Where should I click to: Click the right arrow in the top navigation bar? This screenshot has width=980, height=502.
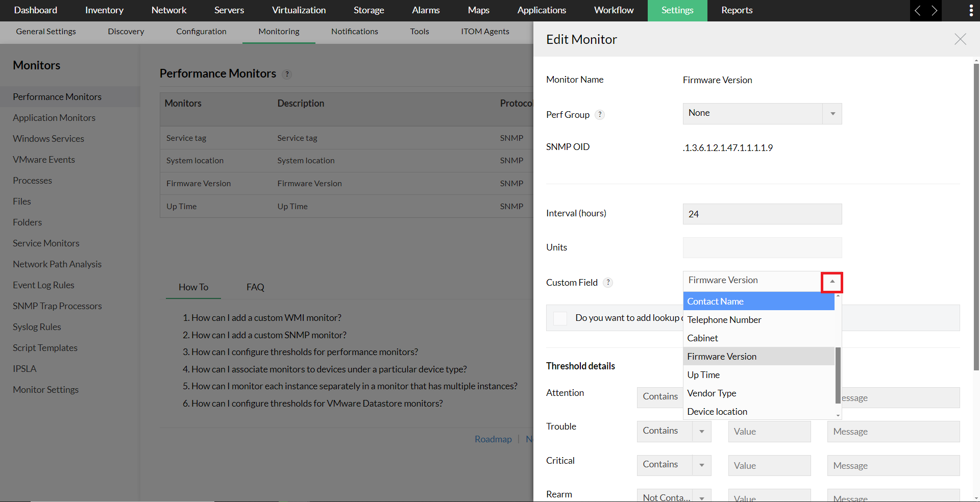935,10
